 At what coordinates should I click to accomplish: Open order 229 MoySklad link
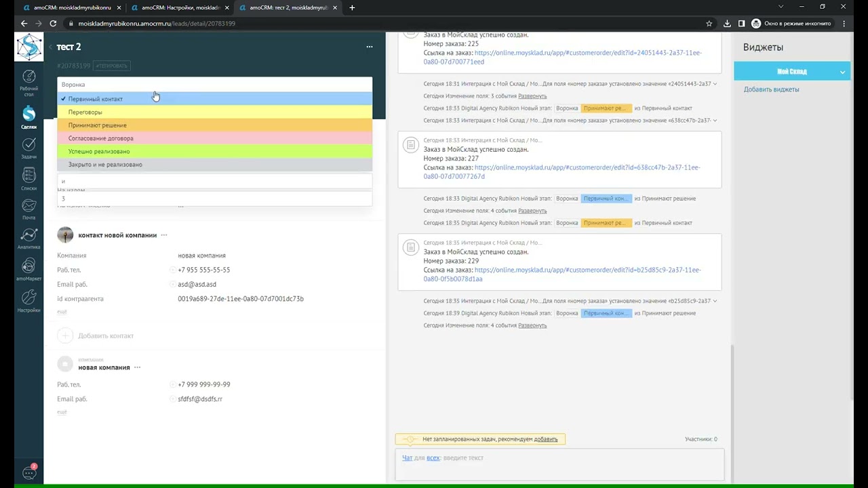[x=562, y=274]
